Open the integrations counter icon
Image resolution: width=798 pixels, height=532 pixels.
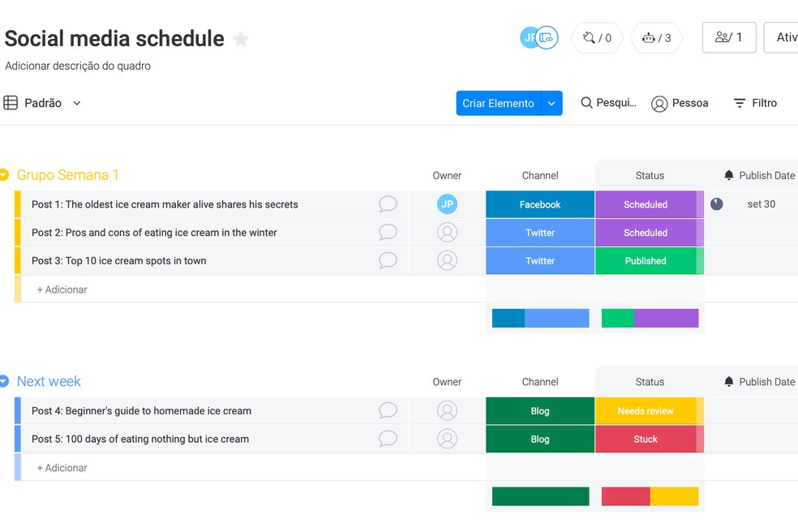pos(597,37)
